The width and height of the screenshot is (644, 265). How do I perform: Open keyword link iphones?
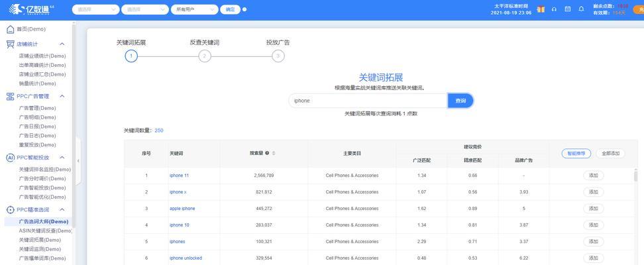[178, 242]
